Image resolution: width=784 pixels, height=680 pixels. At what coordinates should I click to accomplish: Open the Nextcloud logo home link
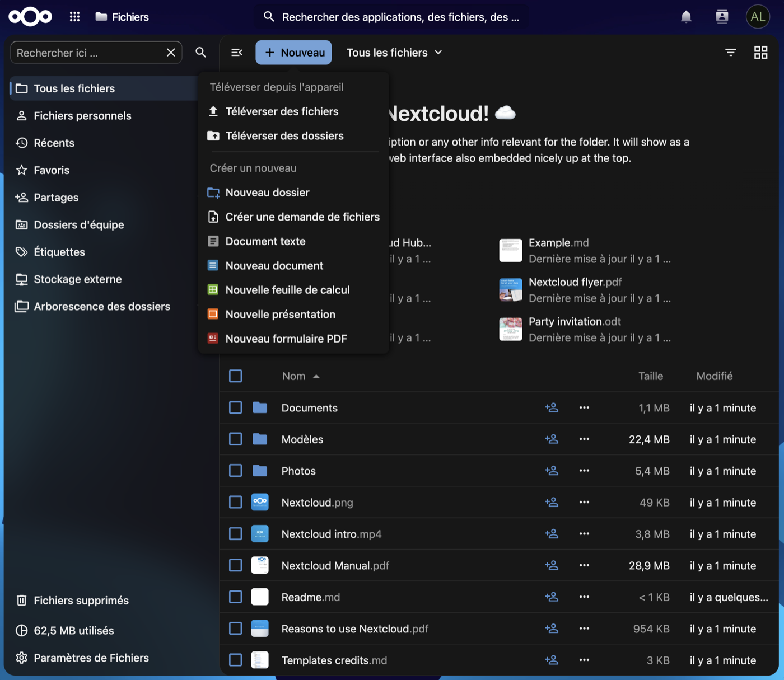tap(30, 17)
